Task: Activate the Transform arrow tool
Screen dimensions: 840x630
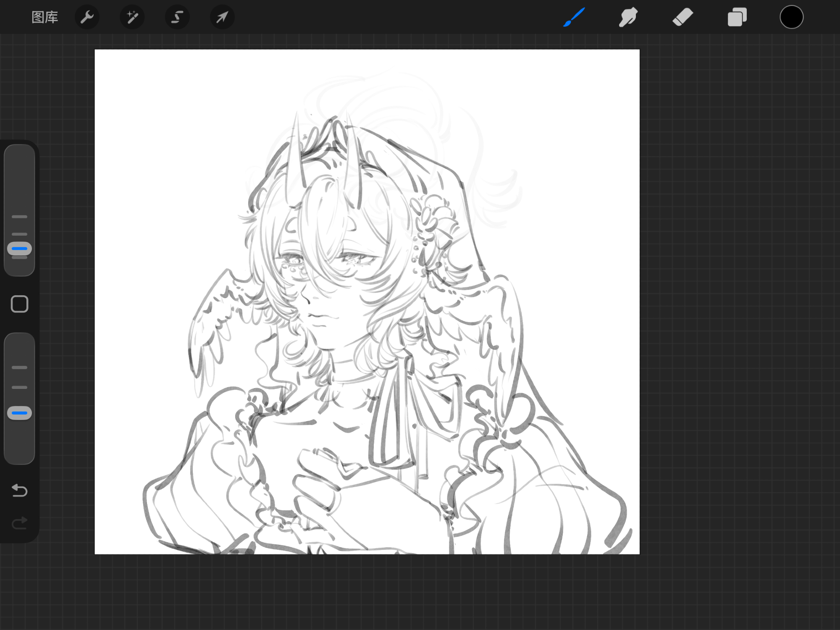Action: [222, 17]
